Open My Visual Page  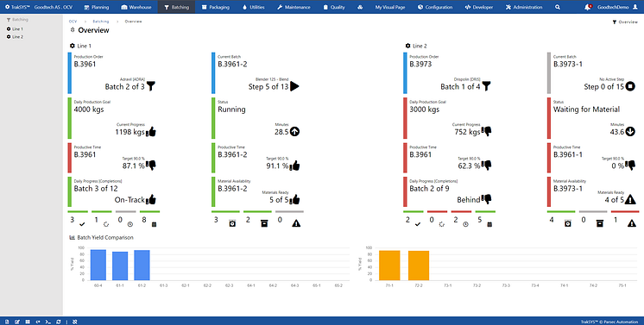click(x=390, y=7)
